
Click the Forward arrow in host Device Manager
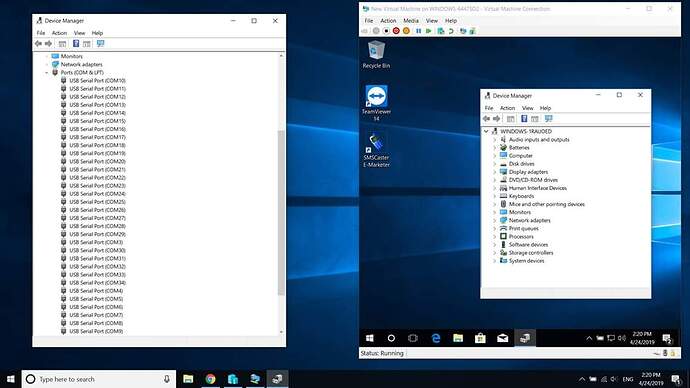48,44
